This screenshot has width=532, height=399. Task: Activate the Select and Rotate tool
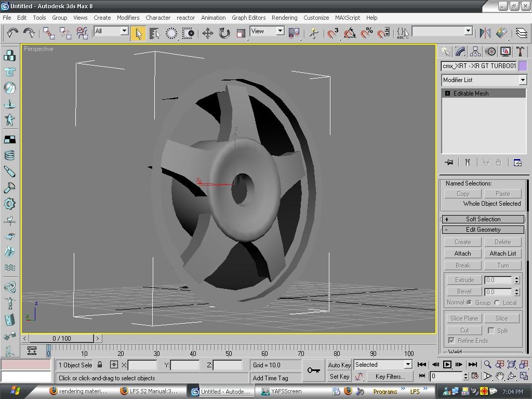(x=224, y=33)
